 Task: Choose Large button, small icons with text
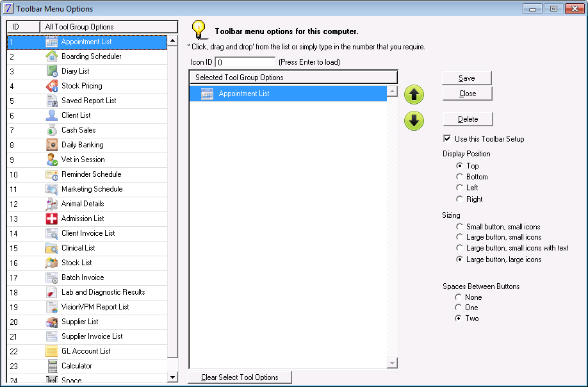pos(459,248)
